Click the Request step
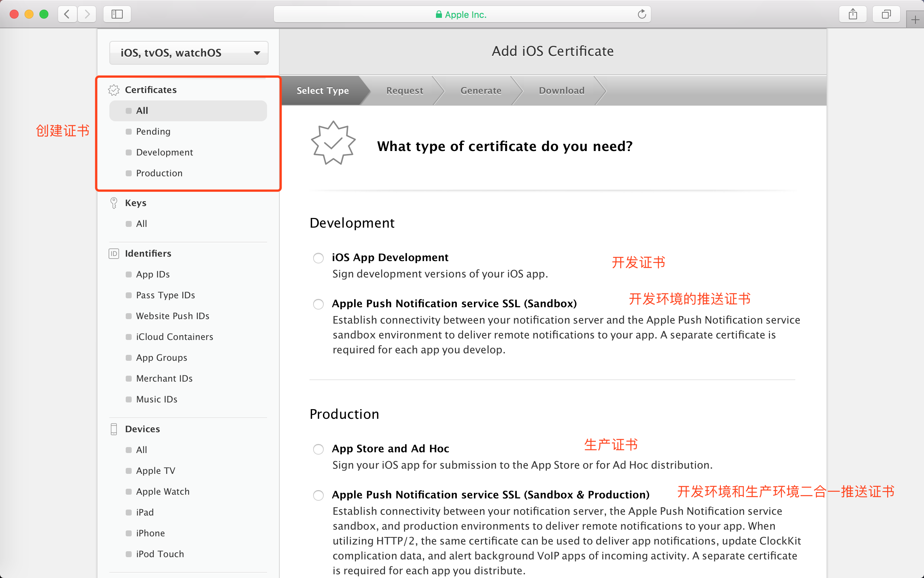 405,91
